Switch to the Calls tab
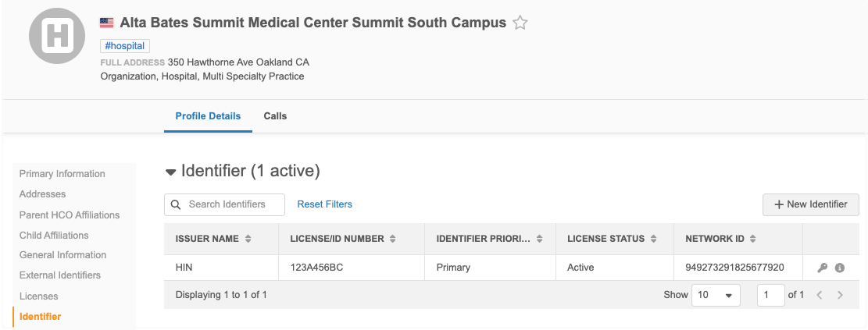Viewport: 868px width, 330px height. (275, 116)
